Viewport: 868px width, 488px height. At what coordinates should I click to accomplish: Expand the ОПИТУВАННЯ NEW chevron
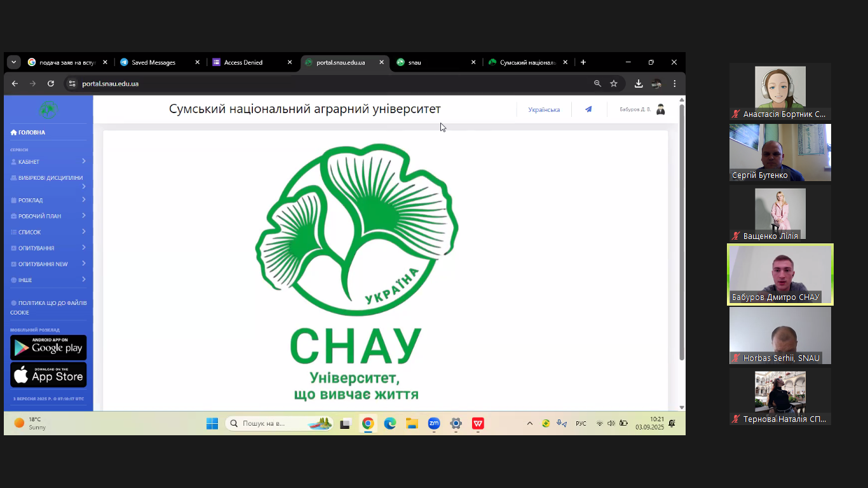click(x=83, y=263)
